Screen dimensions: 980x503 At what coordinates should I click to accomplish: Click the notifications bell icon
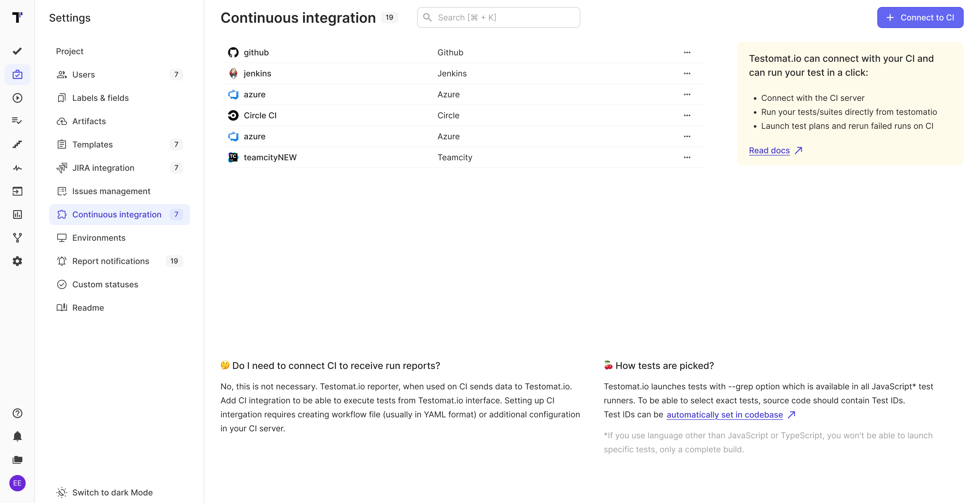pyautogui.click(x=17, y=437)
